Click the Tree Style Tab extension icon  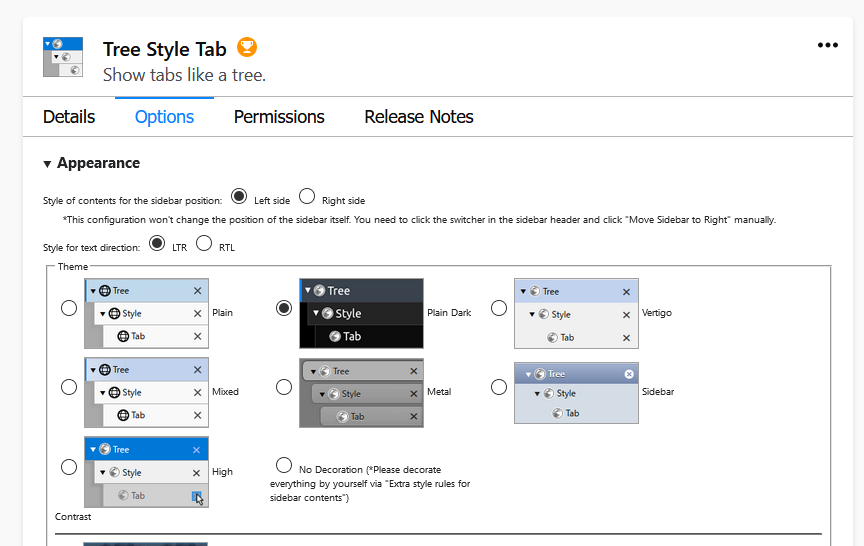tap(63, 57)
